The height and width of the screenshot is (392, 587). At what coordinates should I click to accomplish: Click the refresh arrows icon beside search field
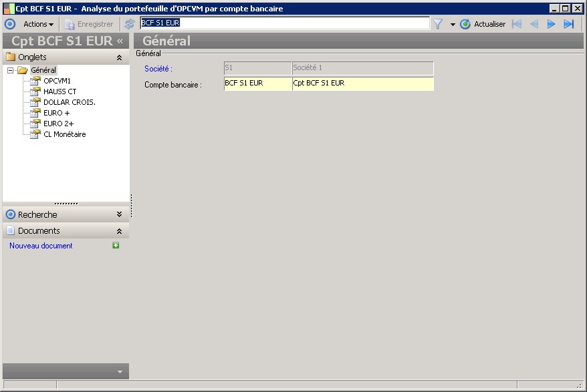pos(130,24)
